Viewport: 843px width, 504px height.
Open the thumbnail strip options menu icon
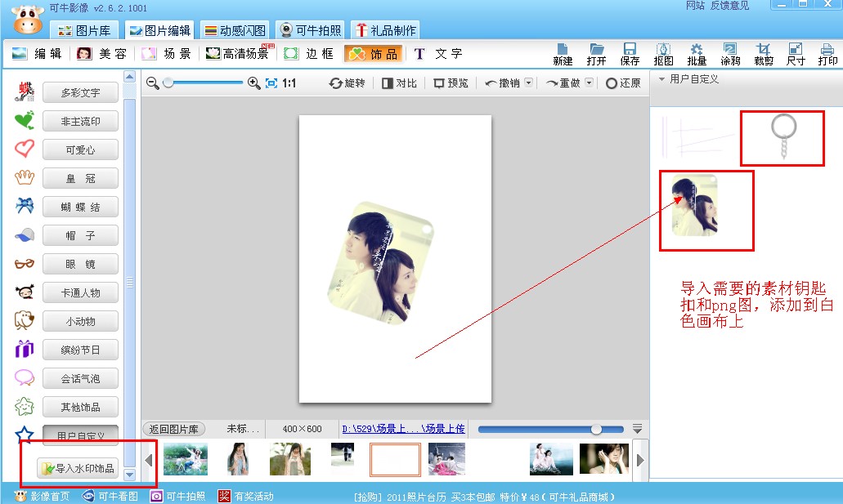click(638, 428)
